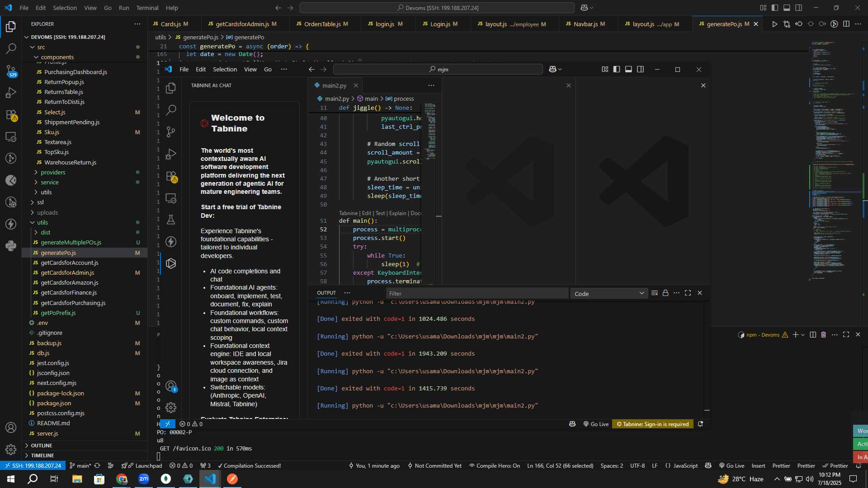Toggle secondary sidebar in Devoms title bar

[799, 8]
